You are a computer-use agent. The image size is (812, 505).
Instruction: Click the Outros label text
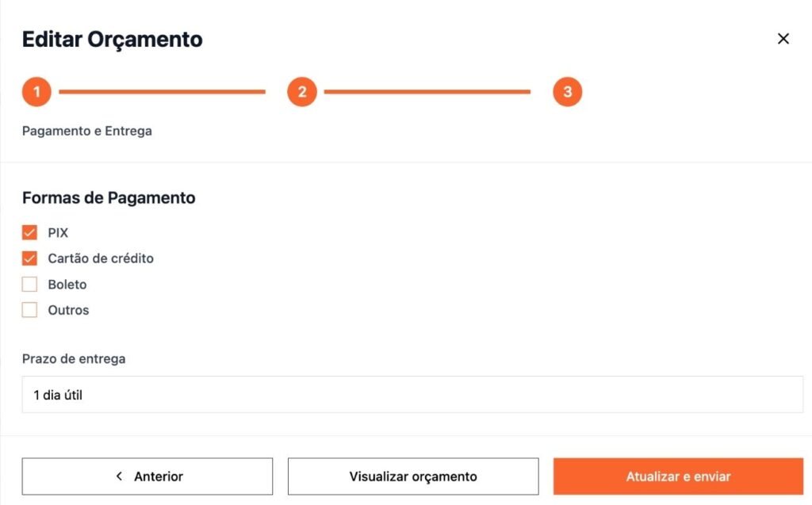[68, 310]
